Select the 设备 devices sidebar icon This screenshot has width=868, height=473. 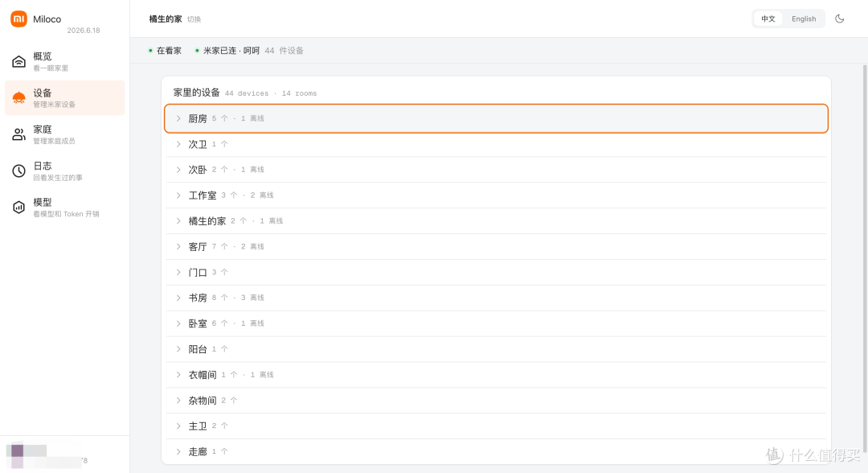[18, 98]
